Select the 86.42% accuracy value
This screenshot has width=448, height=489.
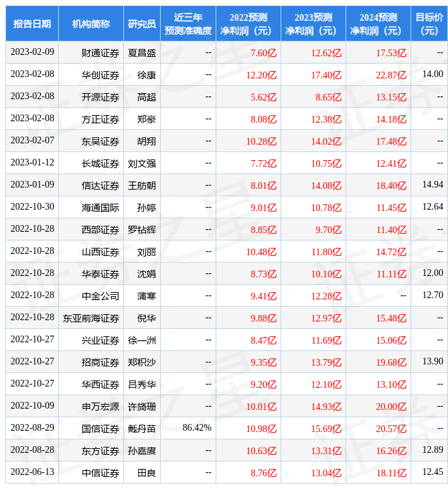[197, 428]
